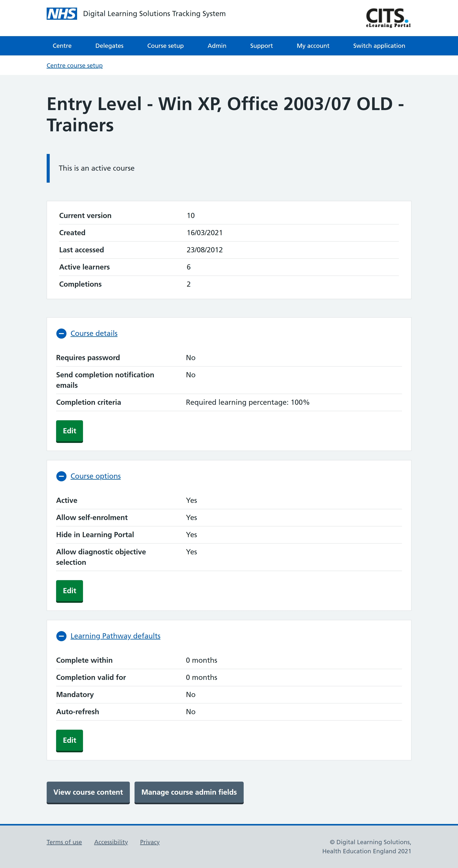Toggle Learning Pathway defaults section heading
This screenshot has height=868, width=458.
(115, 636)
